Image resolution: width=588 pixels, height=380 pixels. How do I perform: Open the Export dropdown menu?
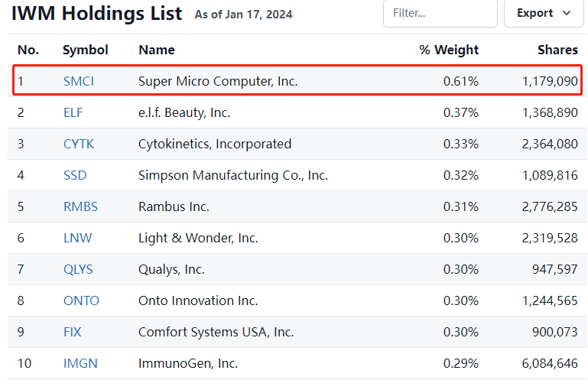point(543,13)
